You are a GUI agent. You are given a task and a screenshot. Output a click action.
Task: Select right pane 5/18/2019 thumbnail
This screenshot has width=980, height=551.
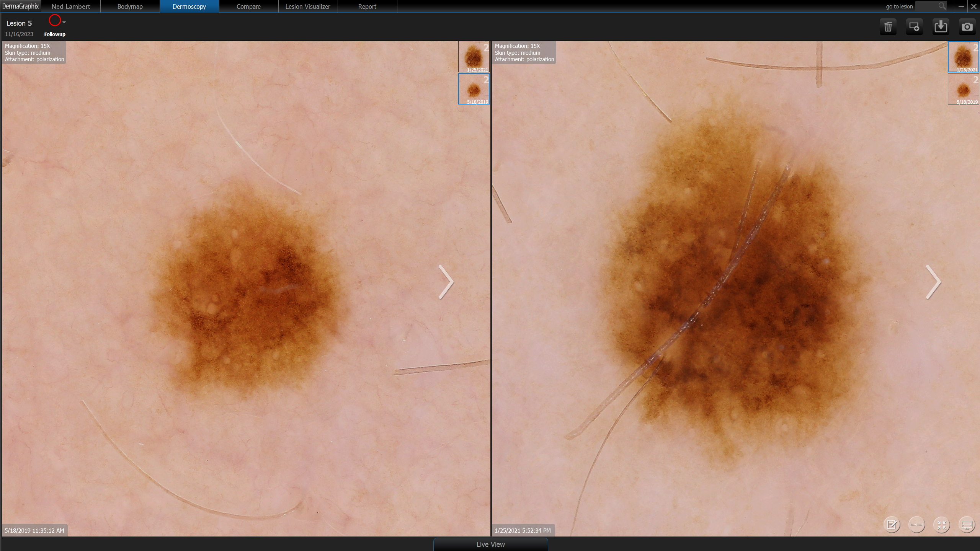pyautogui.click(x=964, y=89)
